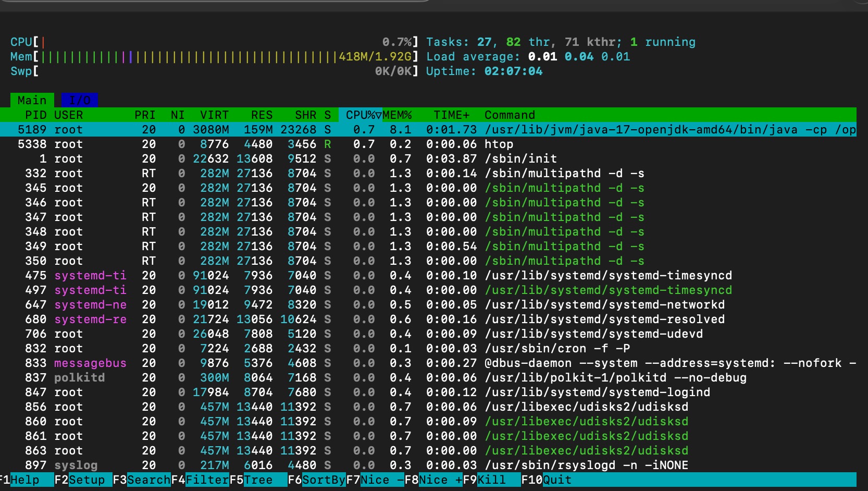This screenshot has height=491, width=868.
Task: Quit htop with F10 Quit
Action: click(557, 480)
